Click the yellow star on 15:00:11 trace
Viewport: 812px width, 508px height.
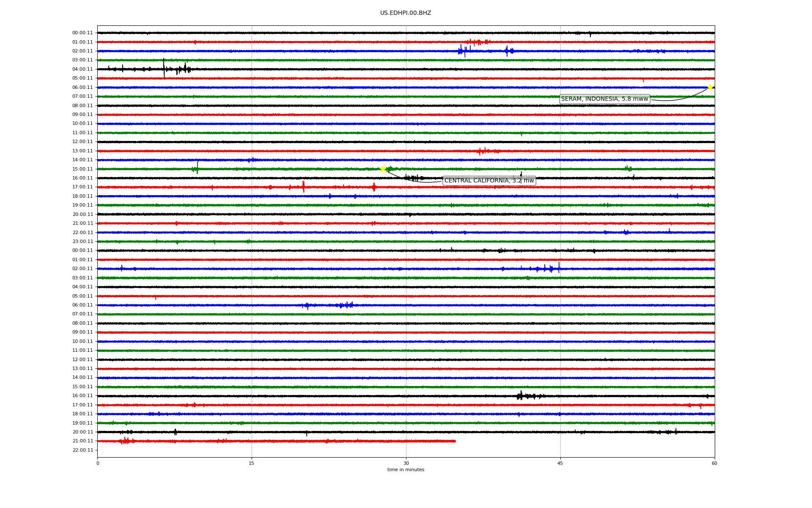click(383, 169)
